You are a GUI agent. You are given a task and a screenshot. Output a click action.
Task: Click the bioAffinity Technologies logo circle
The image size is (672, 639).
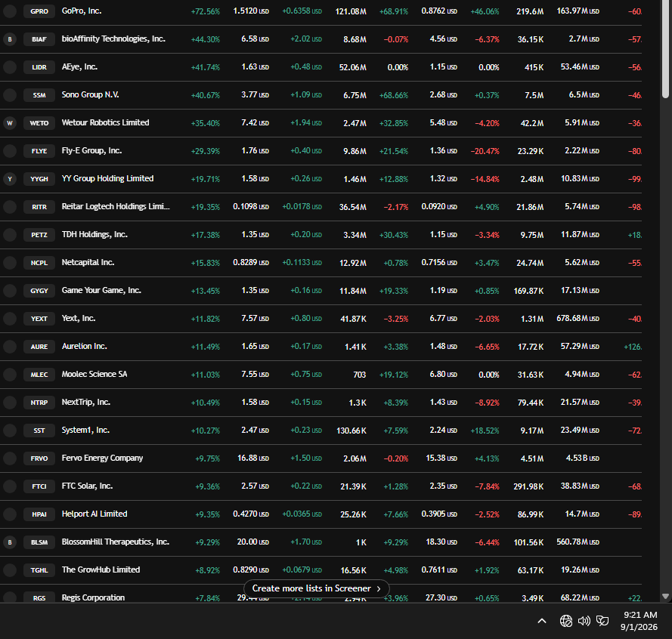(10, 39)
